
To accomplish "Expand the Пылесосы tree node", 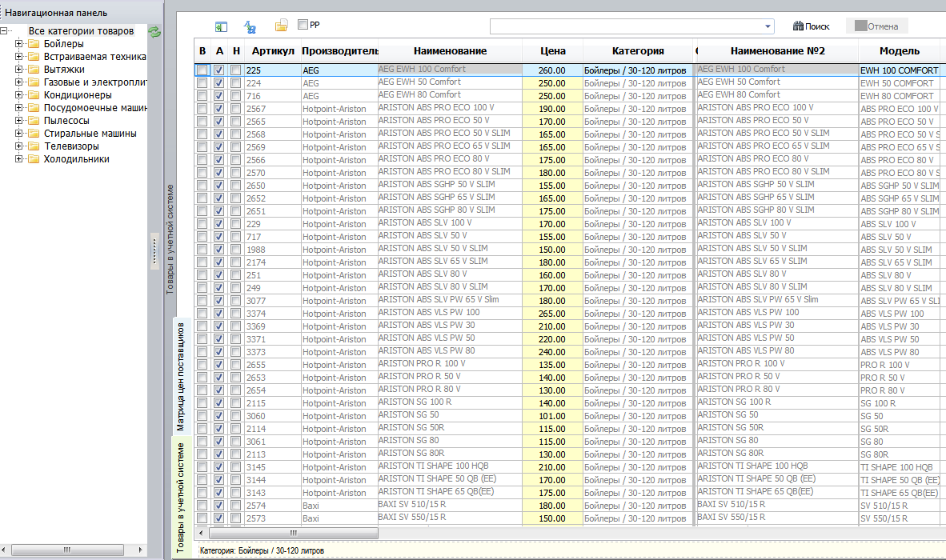I will click(x=18, y=121).
